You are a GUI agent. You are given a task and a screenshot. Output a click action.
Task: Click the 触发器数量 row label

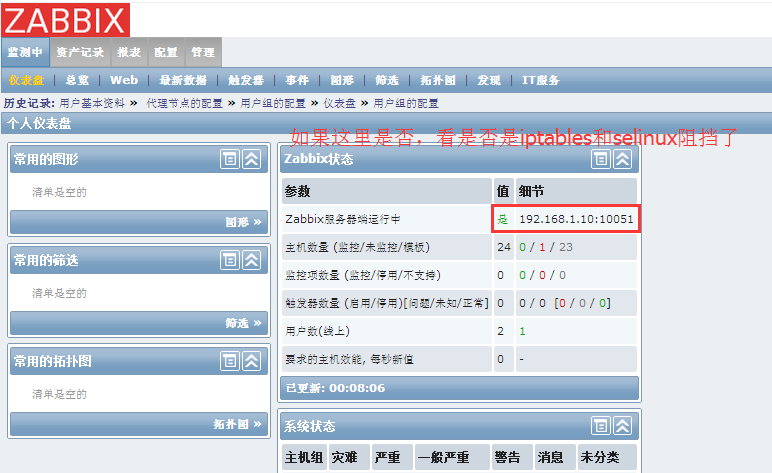(386, 303)
